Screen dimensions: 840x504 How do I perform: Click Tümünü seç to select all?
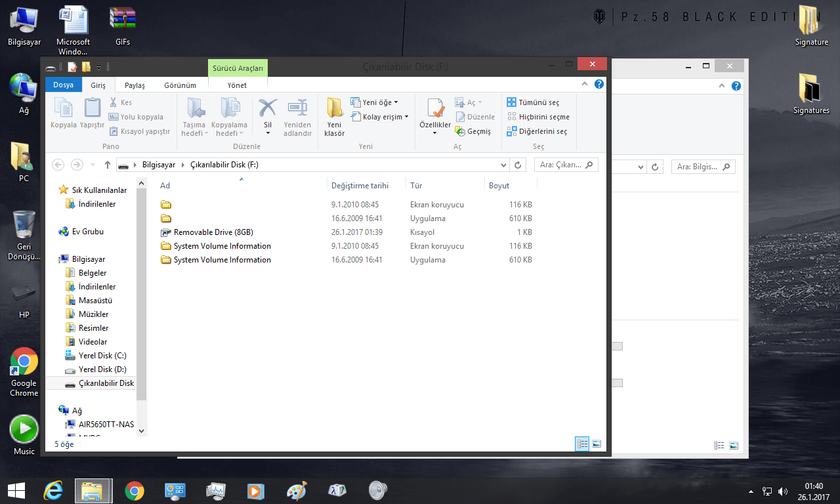(533, 102)
